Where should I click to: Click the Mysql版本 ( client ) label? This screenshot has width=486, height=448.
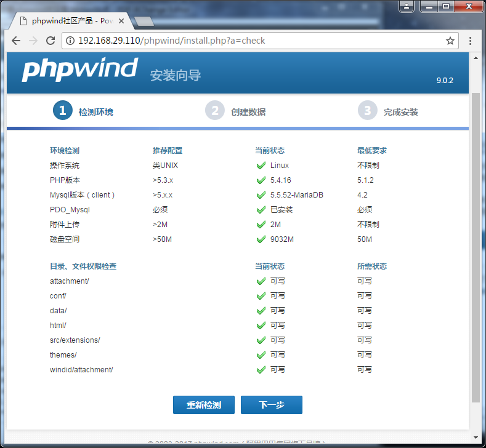[x=82, y=195]
